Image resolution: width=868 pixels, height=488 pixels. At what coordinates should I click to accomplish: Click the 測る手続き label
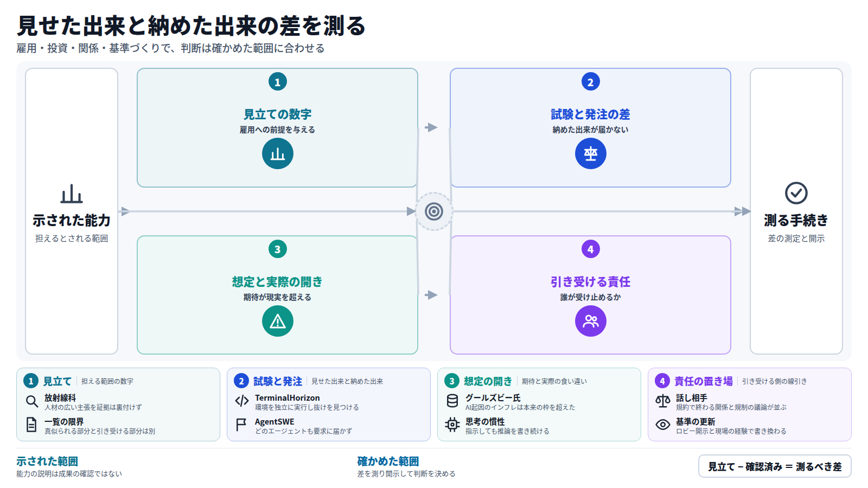[x=796, y=221]
